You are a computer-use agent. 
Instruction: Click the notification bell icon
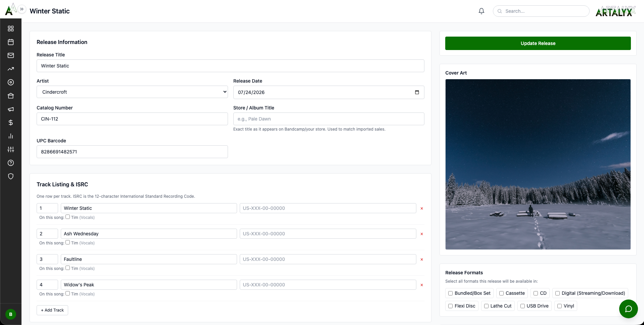[481, 11]
